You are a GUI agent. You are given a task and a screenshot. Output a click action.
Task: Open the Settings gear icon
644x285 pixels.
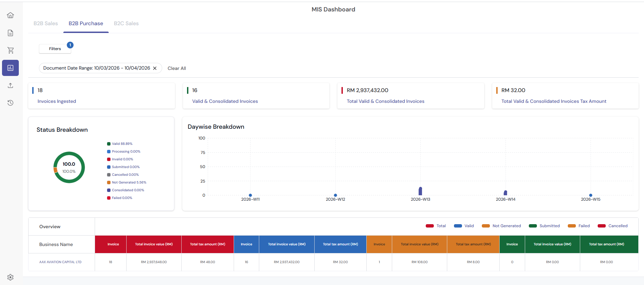(10, 277)
